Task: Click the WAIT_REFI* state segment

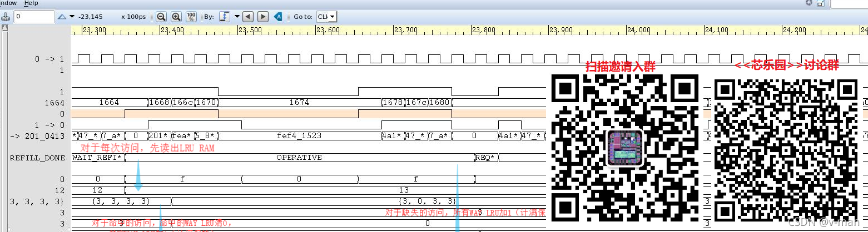Action: [x=97, y=158]
